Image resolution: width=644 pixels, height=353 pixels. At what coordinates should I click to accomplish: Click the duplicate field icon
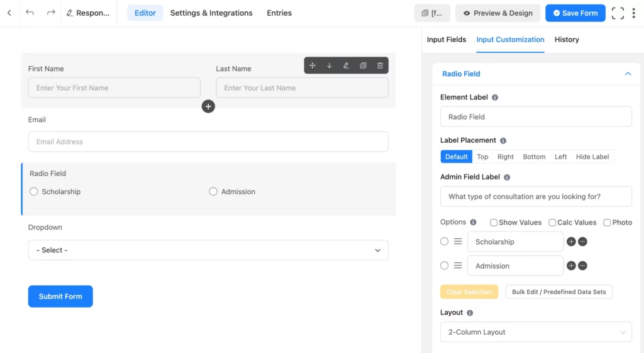pos(363,65)
